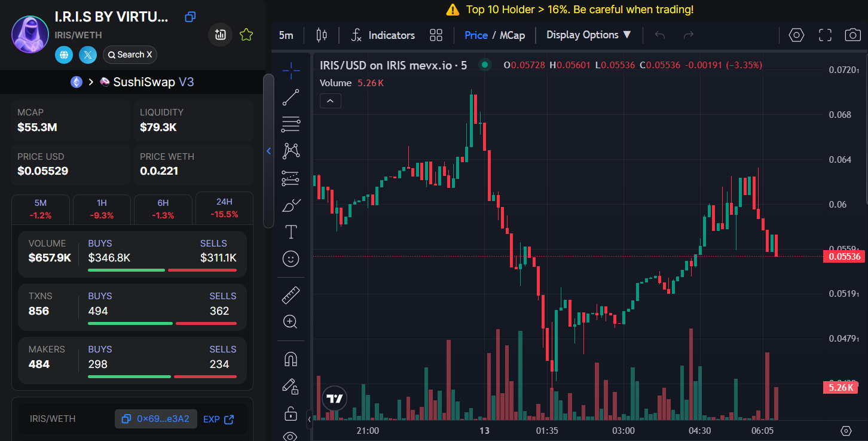Add token to favorites with star

(x=246, y=35)
